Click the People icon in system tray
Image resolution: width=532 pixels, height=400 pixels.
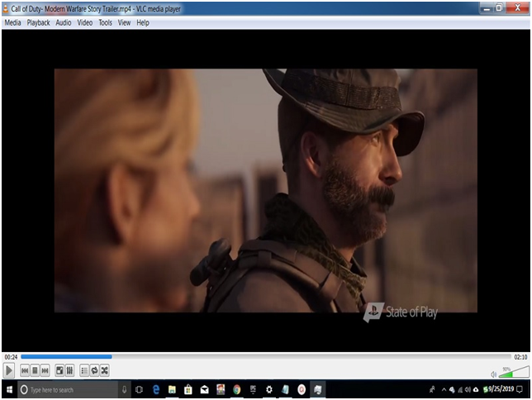click(432, 390)
